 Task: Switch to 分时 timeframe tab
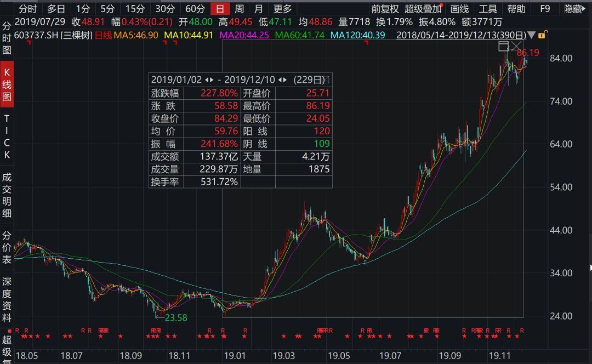tap(28, 9)
